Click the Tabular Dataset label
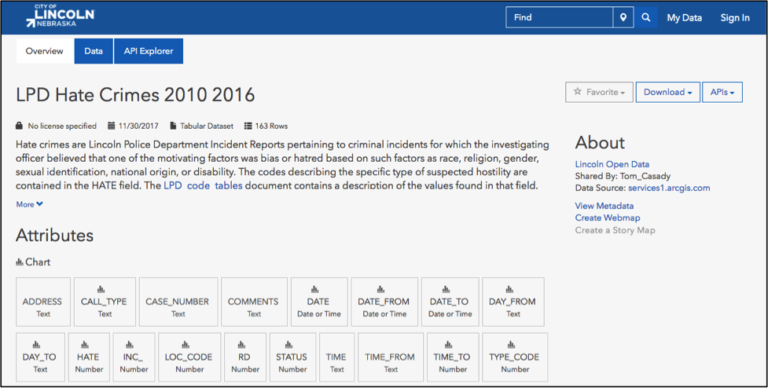This screenshot has width=768, height=388. tap(207, 126)
